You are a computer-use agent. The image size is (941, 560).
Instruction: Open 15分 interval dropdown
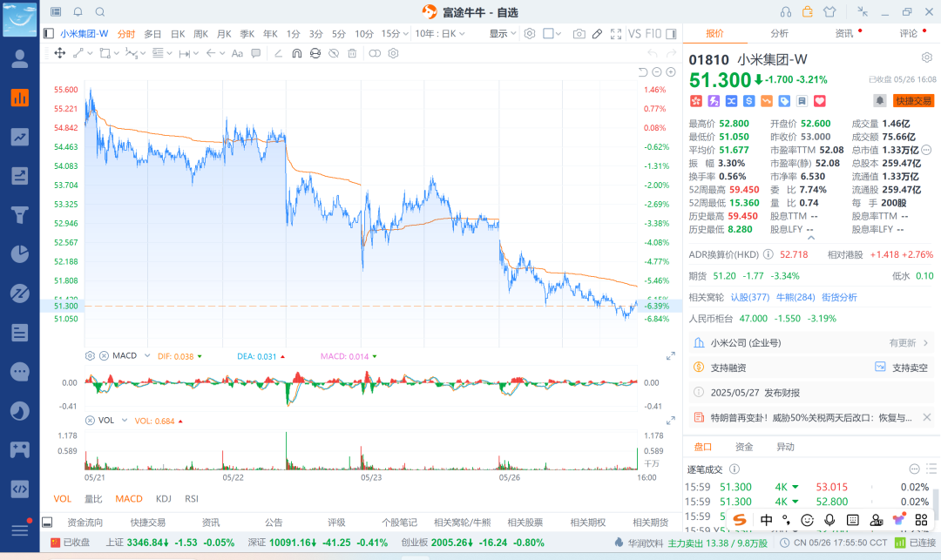click(395, 34)
